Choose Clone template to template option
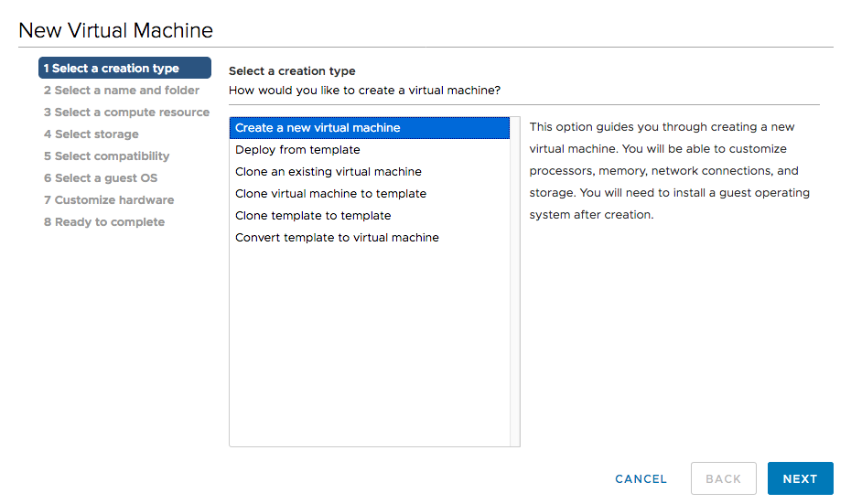851x504 pixels. [x=313, y=216]
